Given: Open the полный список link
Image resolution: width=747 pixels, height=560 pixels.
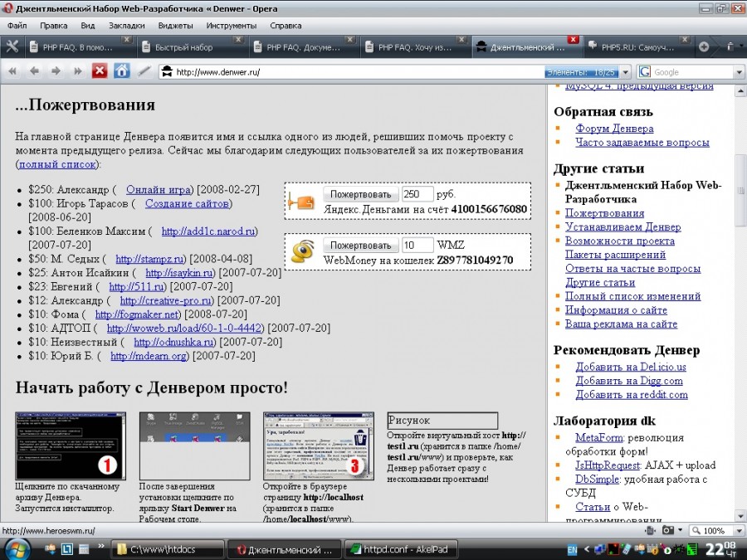Looking at the screenshot, I should pyautogui.click(x=57, y=164).
